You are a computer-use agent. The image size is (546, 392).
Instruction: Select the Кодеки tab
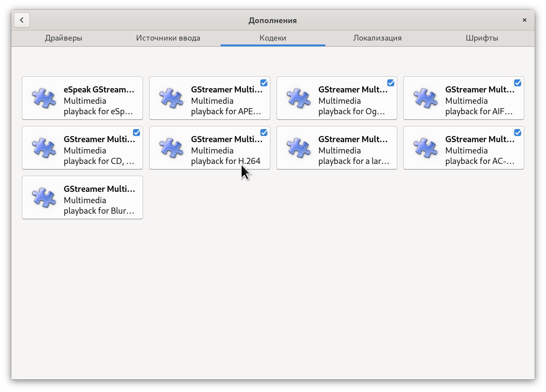[273, 38]
